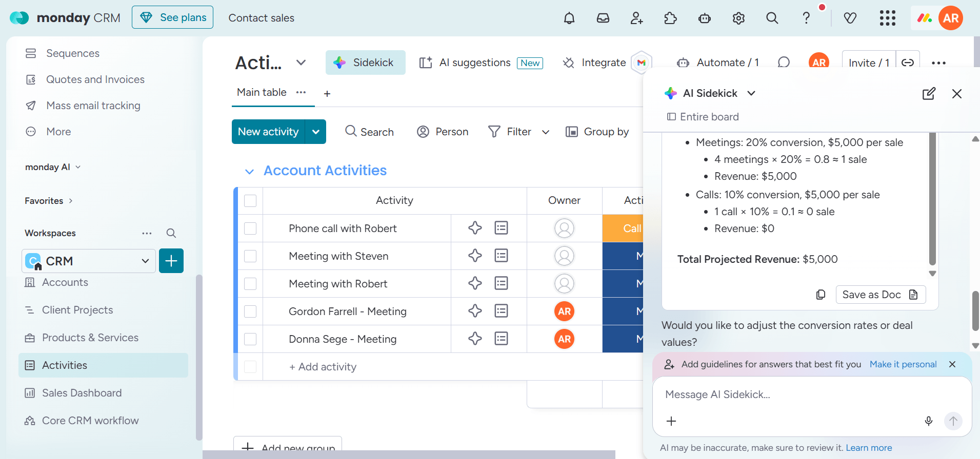Click the invite members icon in top bar

[637, 18]
